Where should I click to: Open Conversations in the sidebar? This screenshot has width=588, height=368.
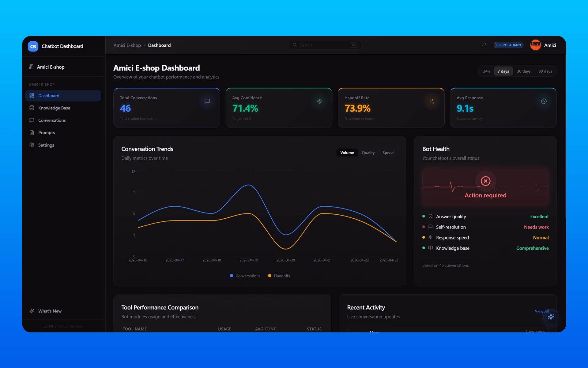tap(63, 120)
